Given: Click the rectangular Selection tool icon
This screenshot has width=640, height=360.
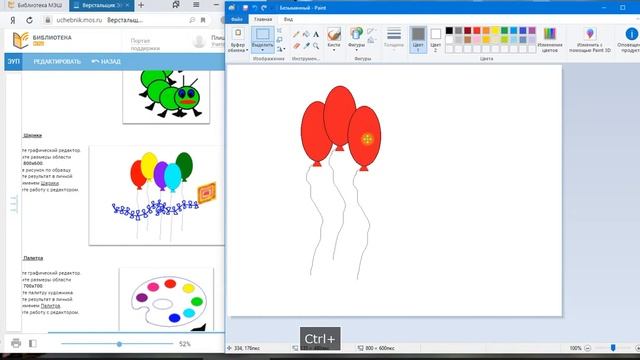Looking at the screenshot, I should tap(262, 34).
